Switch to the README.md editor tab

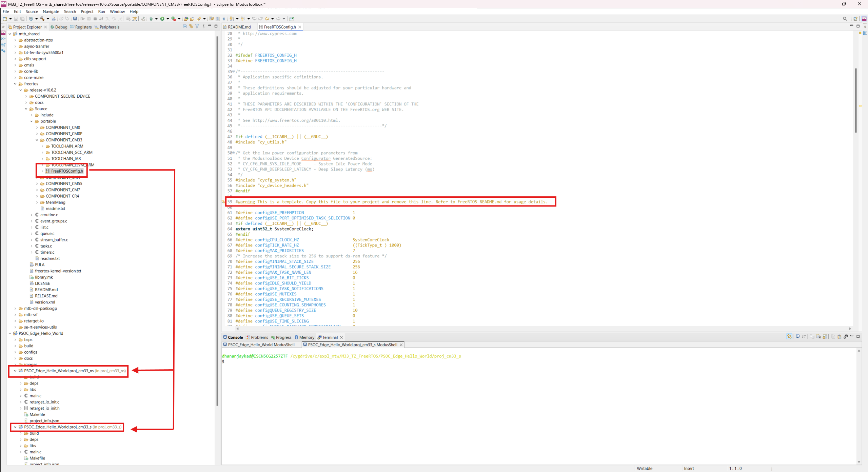[x=239, y=27]
